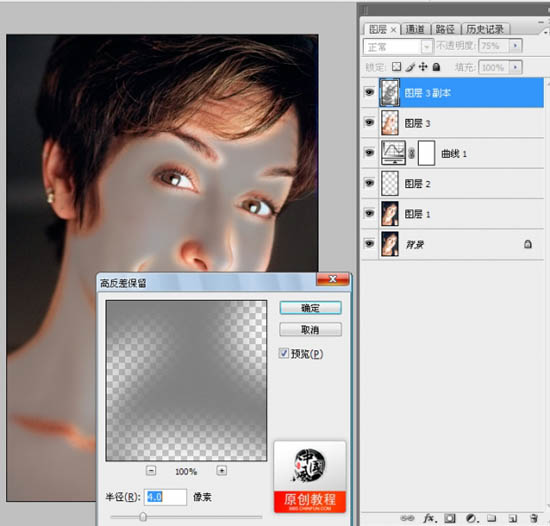The height and width of the screenshot is (526, 550).
Task: Click the 半径 radius input field
Action: (165, 497)
